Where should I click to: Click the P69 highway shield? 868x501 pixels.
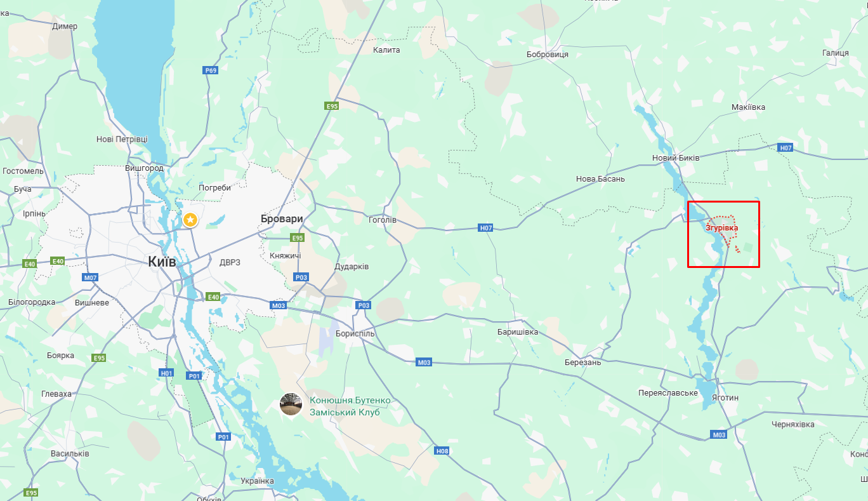click(211, 70)
